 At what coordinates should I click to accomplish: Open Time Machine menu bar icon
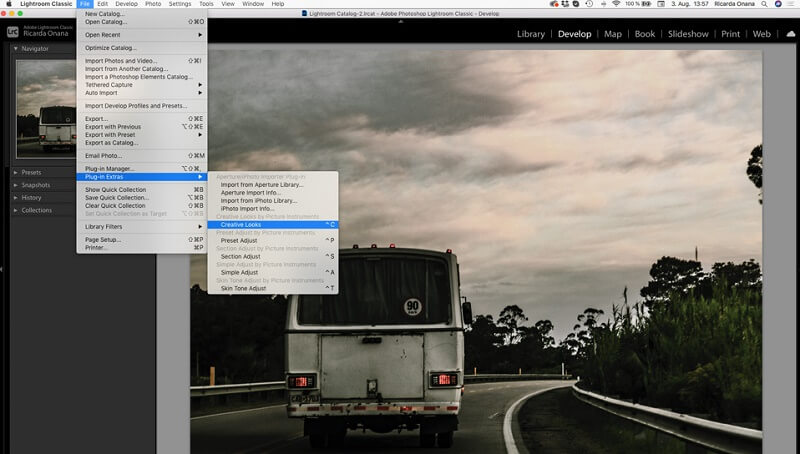click(589, 4)
